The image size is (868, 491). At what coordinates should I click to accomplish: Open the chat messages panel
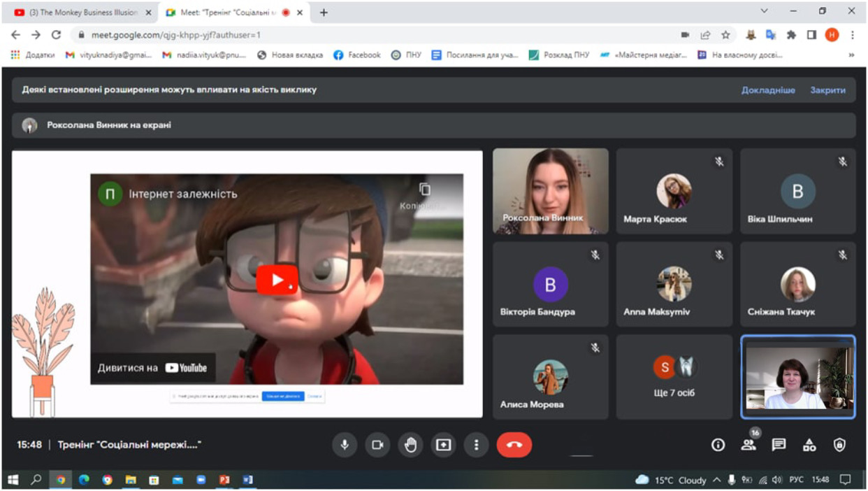779,445
